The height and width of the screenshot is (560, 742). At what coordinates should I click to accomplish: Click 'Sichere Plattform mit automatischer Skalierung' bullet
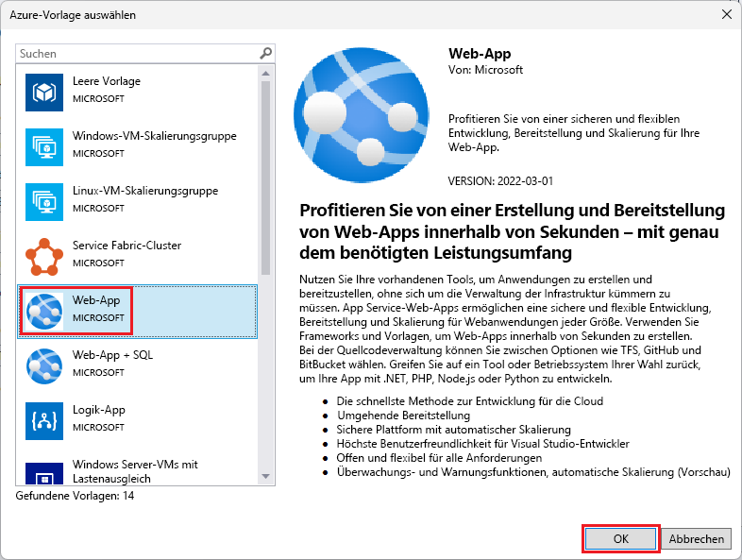[x=453, y=430]
